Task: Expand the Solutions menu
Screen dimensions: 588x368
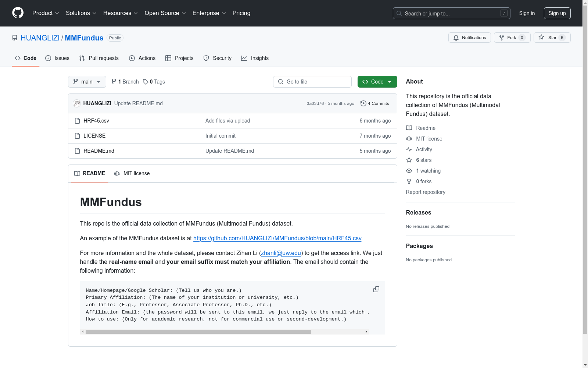Action: click(81, 13)
